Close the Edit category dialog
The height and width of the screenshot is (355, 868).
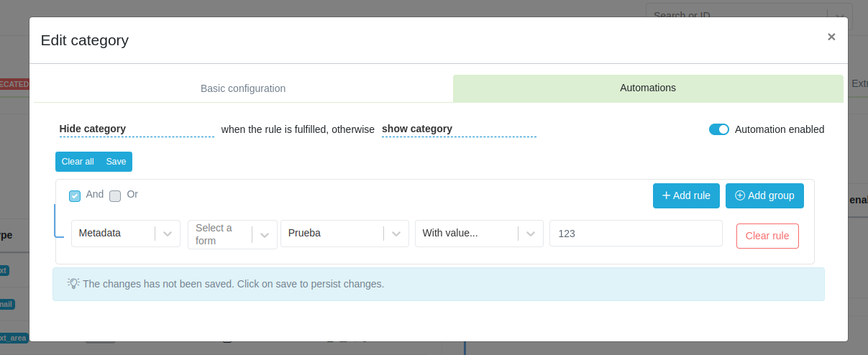[831, 37]
